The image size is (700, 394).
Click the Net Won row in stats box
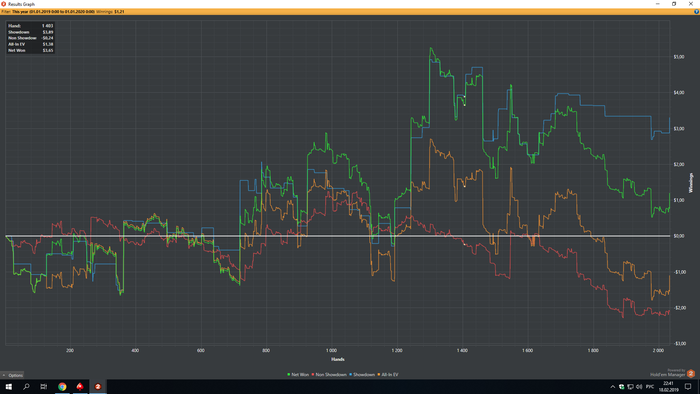[30, 50]
